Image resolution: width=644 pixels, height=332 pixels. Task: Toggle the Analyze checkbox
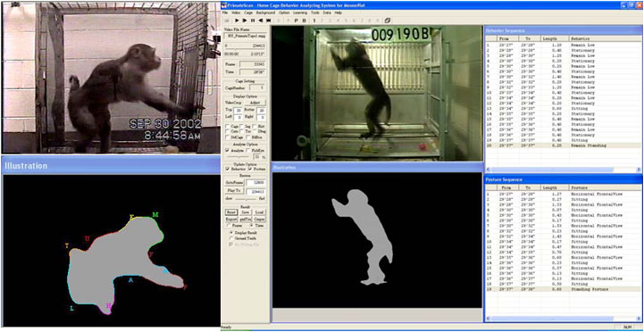tap(227, 151)
